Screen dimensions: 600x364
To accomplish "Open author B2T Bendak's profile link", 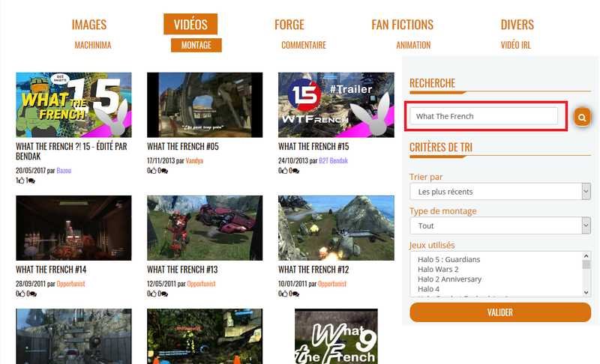I will 333,161.
